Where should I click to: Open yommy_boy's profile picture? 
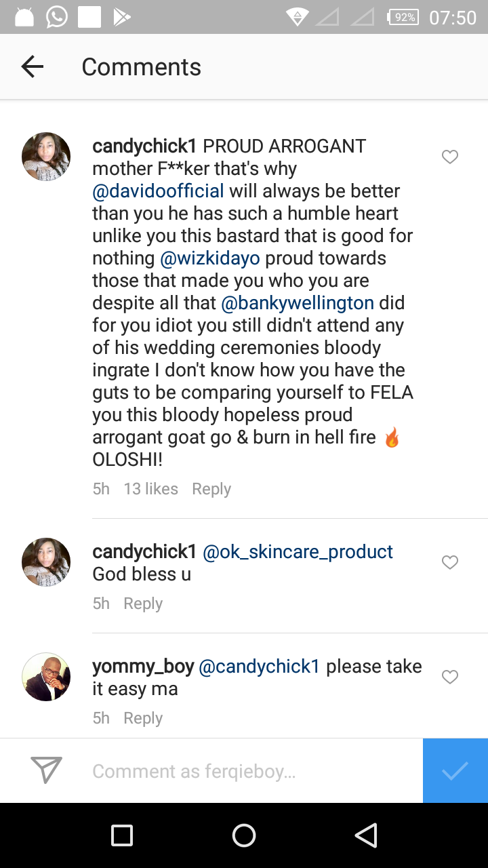[x=46, y=677]
